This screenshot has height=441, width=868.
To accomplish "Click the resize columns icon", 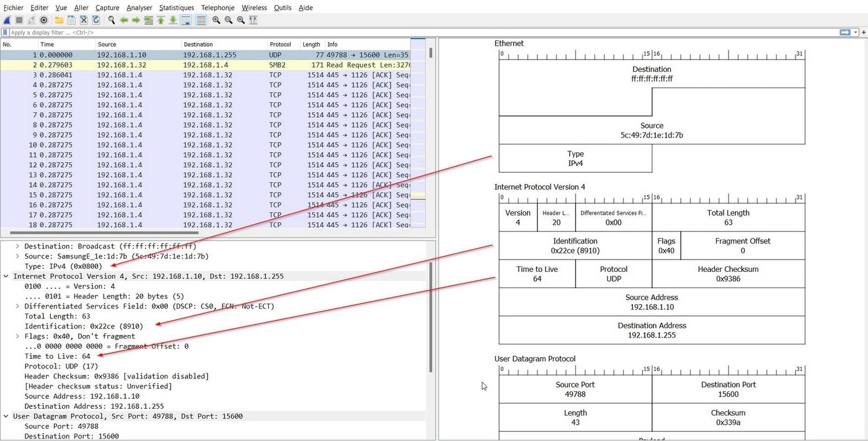I will (253, 20).
